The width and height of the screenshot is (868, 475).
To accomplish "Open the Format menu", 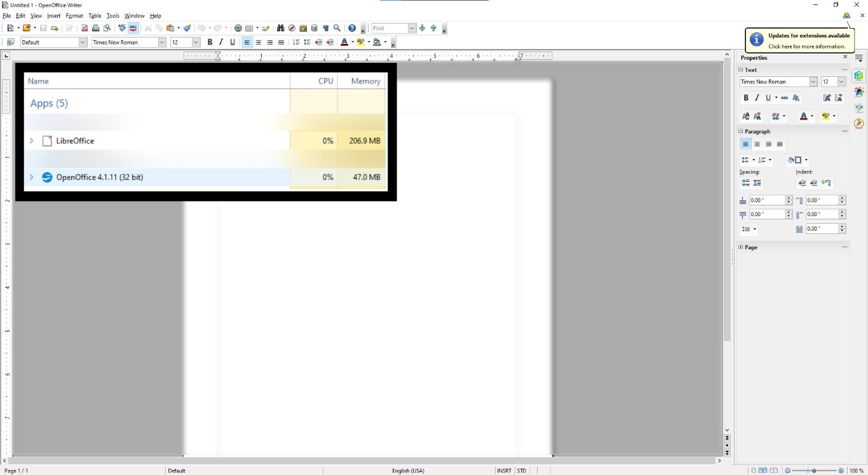I will pyautogui.click(x=74, y=15).
